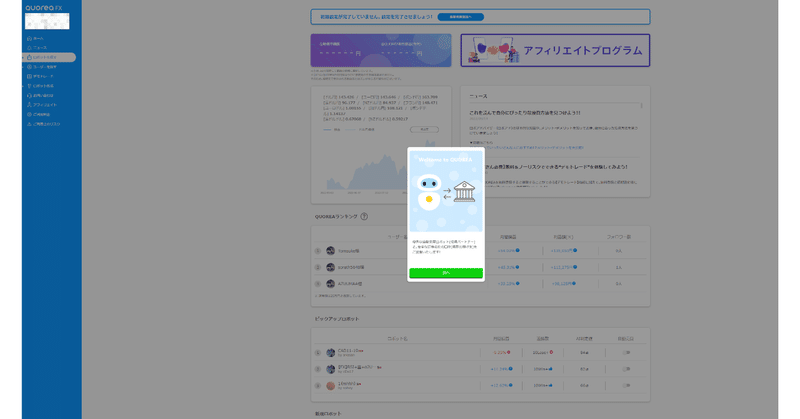Click thumbs-up icon in third pickup robot row

point(551,385)
